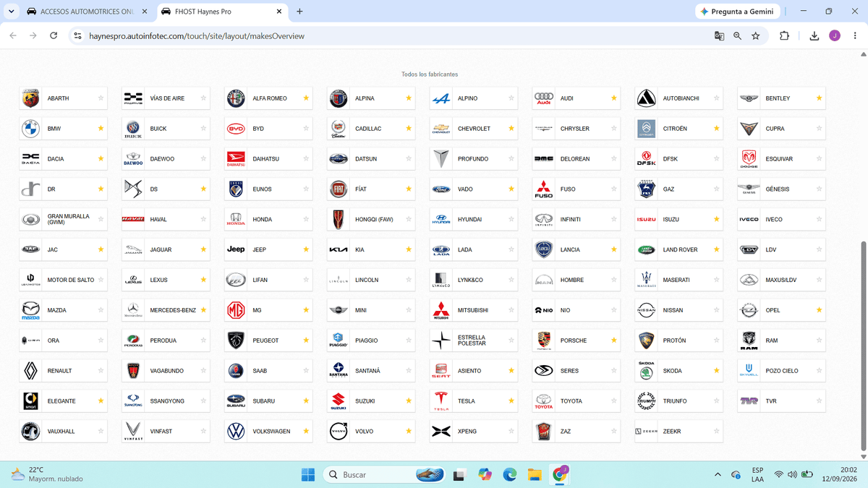Open MERCEDES-BENZ manufacturer
This screenshot has height=488, width=868.
pos(166,311)
